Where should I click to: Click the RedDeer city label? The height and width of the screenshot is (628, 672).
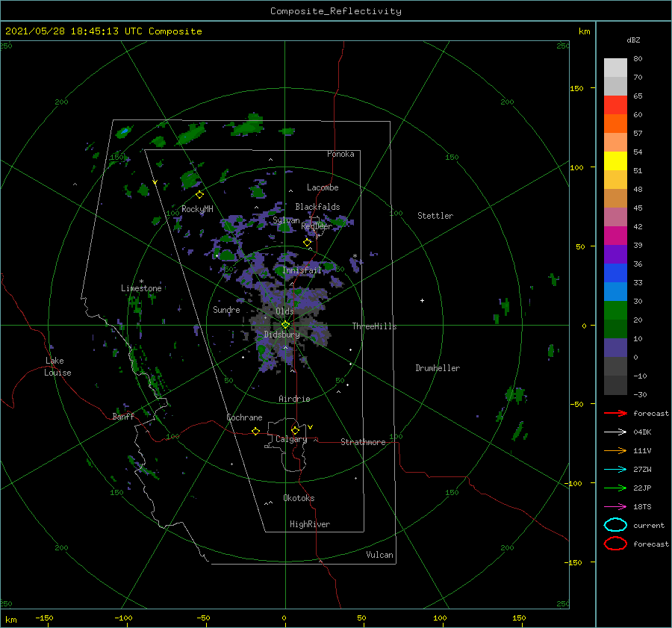coord(317,226)
